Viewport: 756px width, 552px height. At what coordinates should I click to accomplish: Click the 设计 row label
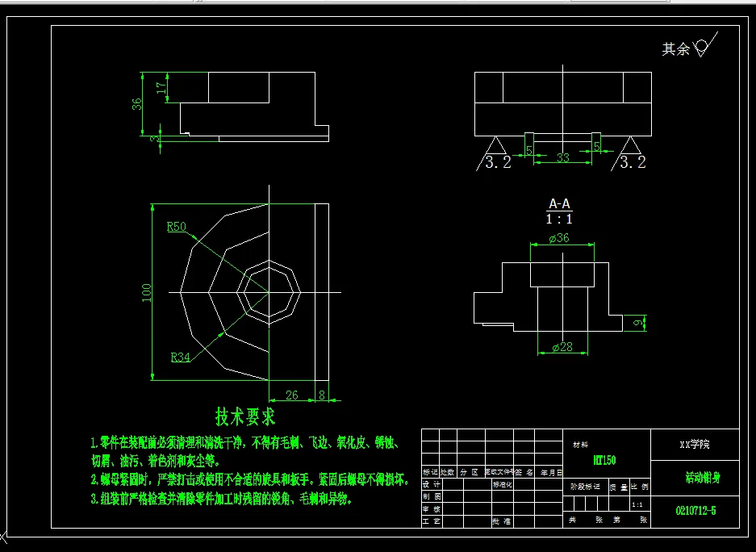click(x=431, y=484)
